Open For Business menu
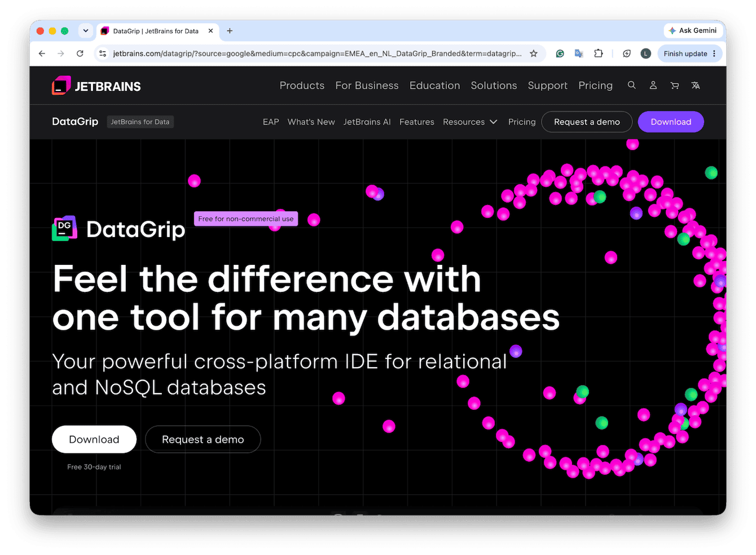This screenshot has width=756, height=555. coord(367,85)
